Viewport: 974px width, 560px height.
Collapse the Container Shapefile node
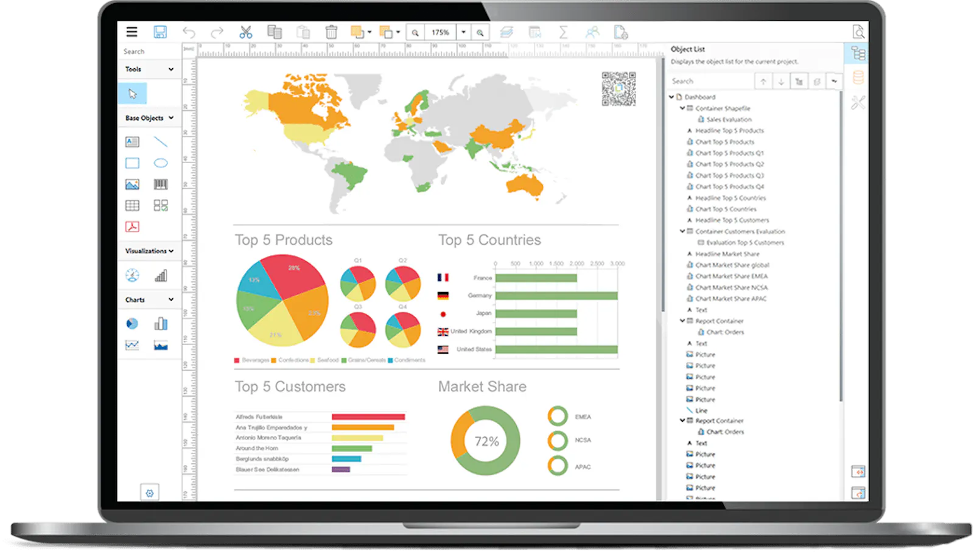pos(682,108)
